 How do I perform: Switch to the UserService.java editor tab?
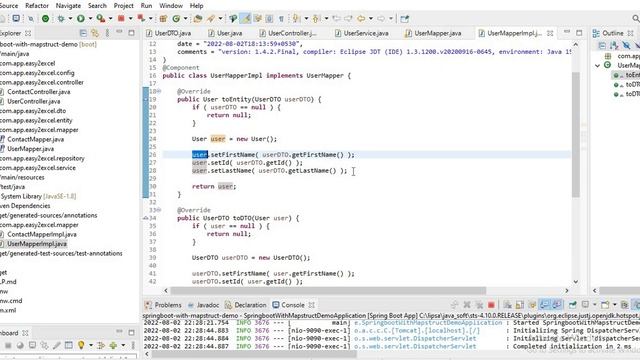click(x=362, y=33)
